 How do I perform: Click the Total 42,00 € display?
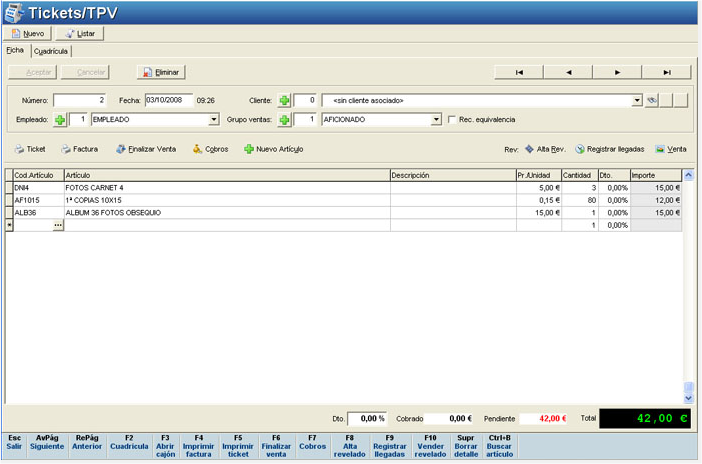coord(645,418)
